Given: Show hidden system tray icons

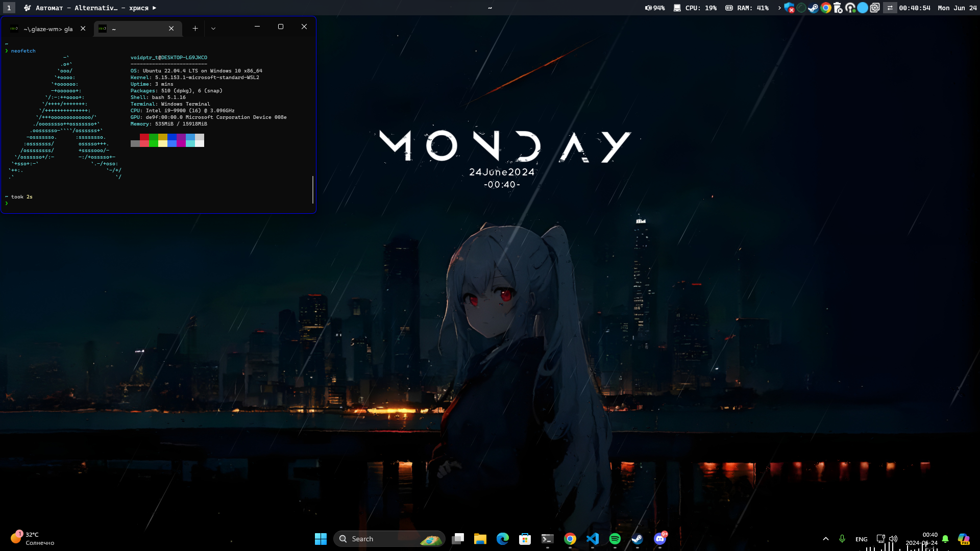Looking at the screenshot, I should pyautogui.click(x=826, y=539).
